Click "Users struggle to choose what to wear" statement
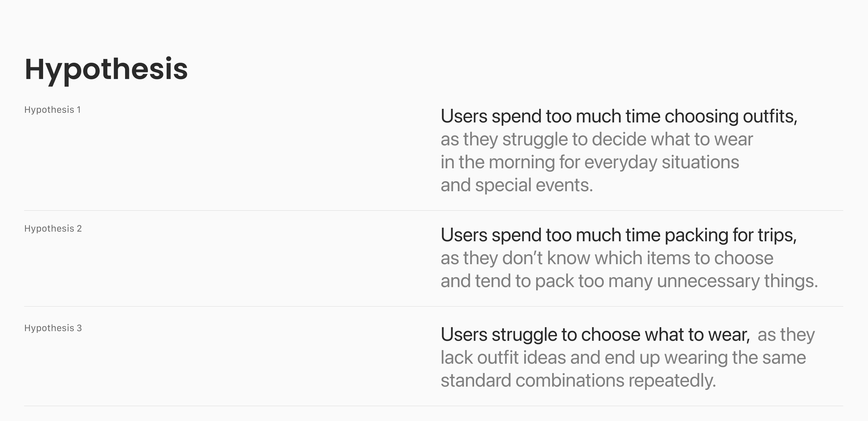This screenshot has width=868, height=421. pyautogui.click(x=595, y=335)
